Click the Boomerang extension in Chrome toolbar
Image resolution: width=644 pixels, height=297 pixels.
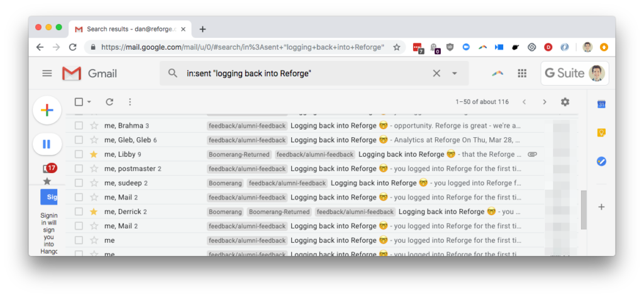coord(482,47)
